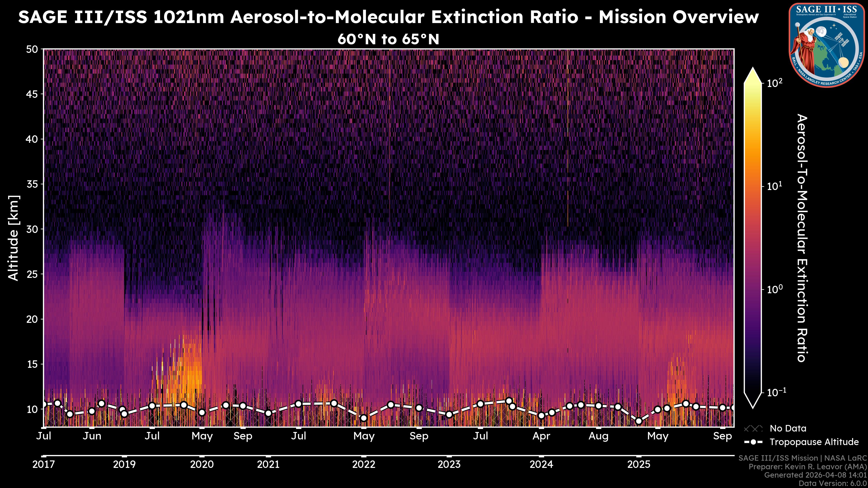Viewport: 868px width, 488px height.
Task: Click the lowest tropopause marker near 2025
Action: click(x=639, y=421)
